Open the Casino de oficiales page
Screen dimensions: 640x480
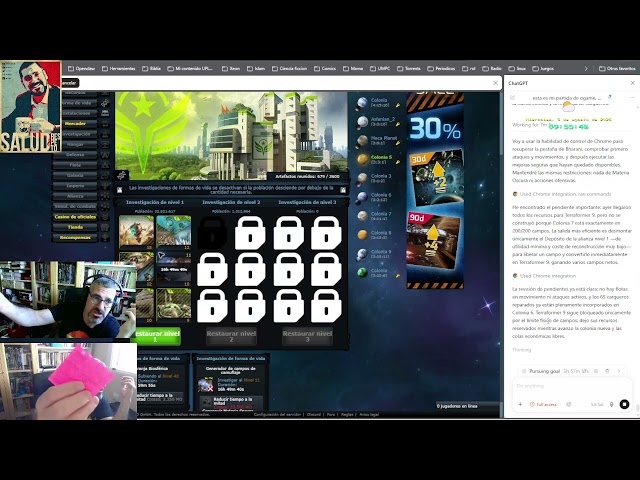pos(75,217)
